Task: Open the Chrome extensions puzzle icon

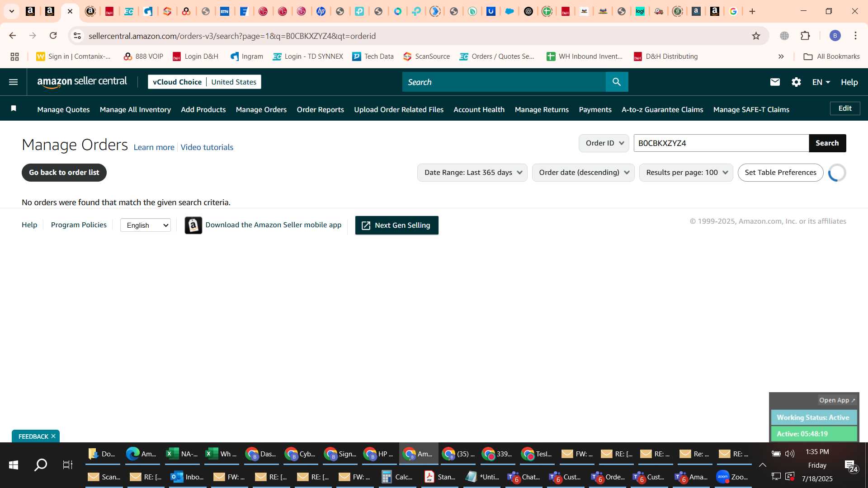Action: point(805,36)
